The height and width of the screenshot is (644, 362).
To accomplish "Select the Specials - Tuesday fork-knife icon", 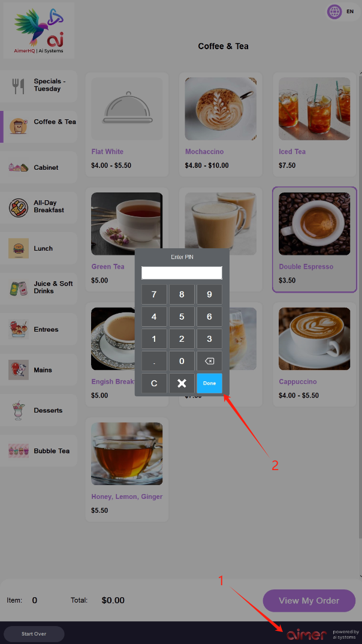I will click(18, 86).
